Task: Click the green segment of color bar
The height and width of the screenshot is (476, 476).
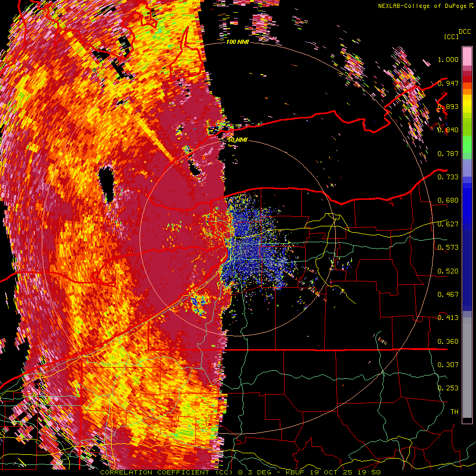Action: [467, 144]
